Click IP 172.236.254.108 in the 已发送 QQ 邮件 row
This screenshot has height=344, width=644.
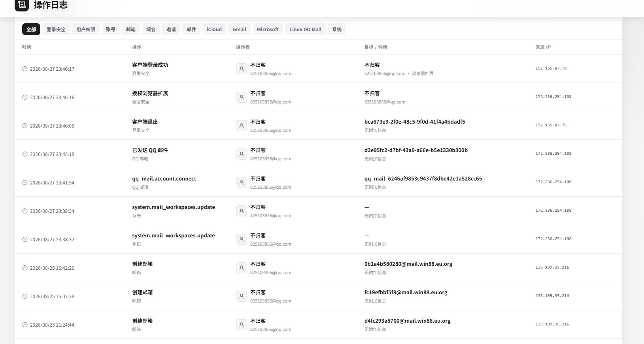553,154
